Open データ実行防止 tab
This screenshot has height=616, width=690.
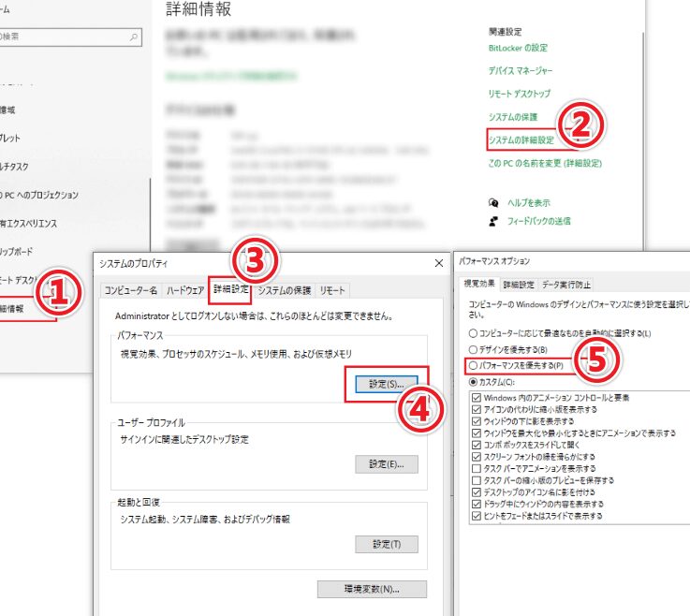[565, 285]
